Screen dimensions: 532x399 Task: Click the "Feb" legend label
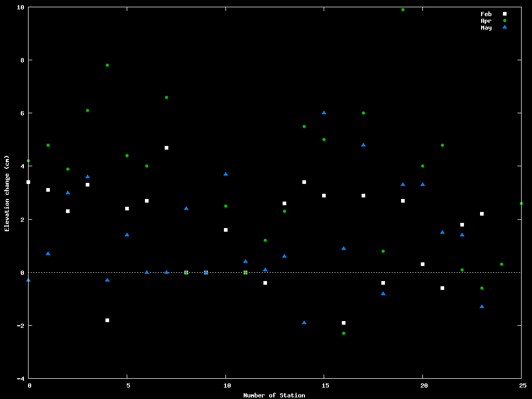(x=486, y=14)
